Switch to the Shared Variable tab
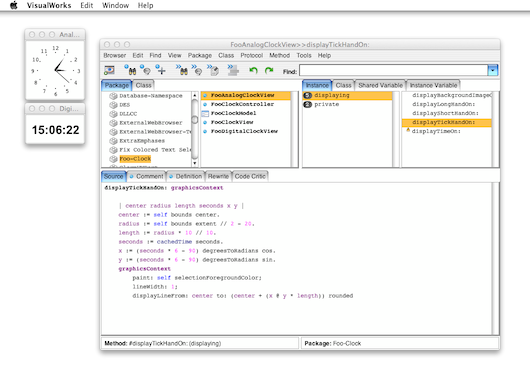The height and width of the screenshot is (385, 530). click(x=380, y=85)
